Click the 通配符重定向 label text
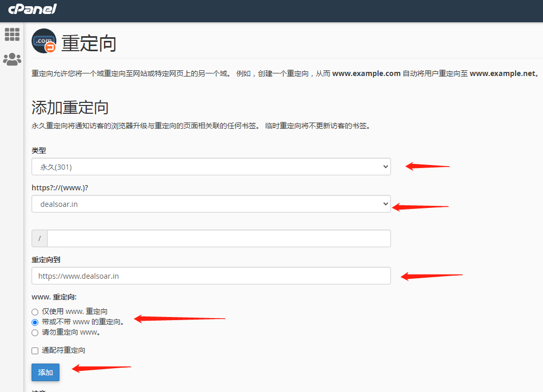Image resolution: width=543 pixels, height=392 pixels. tap(64, 351)
